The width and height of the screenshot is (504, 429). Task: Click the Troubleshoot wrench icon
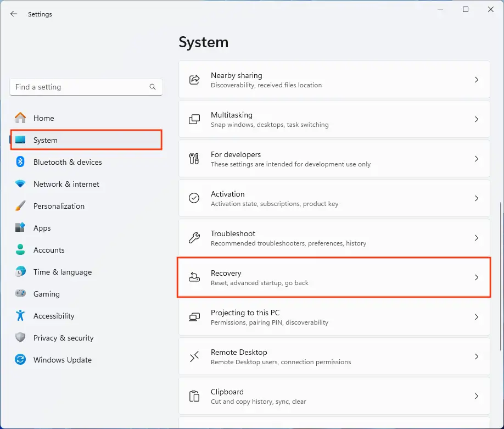click(194, 238)
